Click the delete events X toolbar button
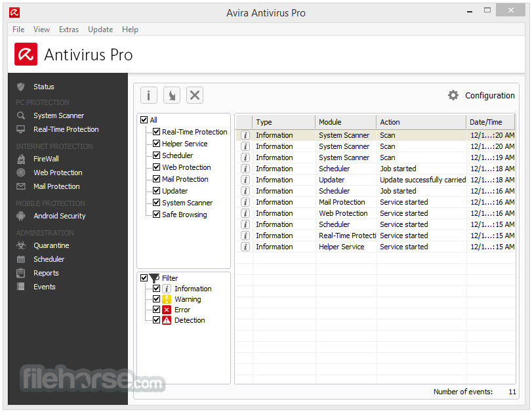Screen dimensions: 532x412 [x=195, y=95]
